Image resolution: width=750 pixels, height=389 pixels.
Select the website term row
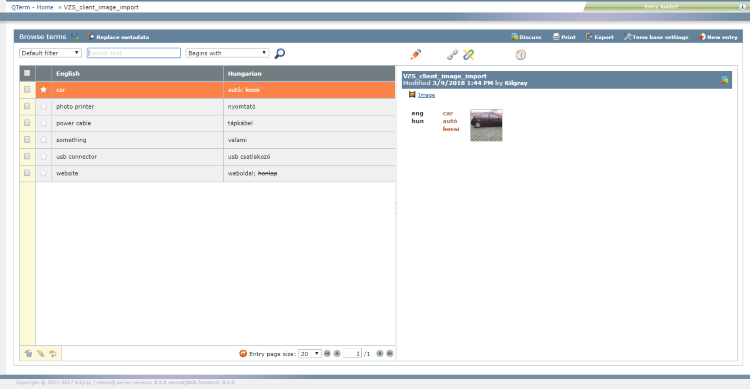[x=208, y=174]
